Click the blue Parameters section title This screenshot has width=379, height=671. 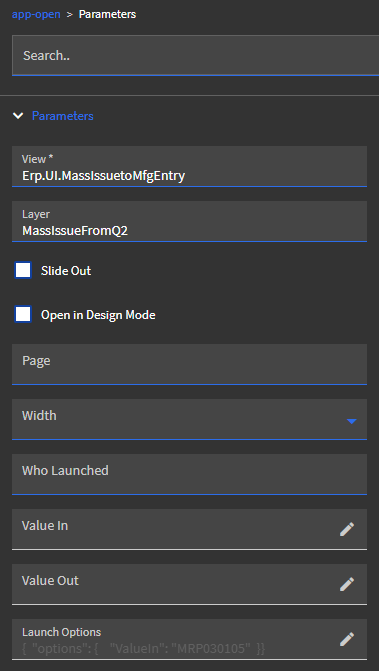pyautogui.click(x=63, y=116)
